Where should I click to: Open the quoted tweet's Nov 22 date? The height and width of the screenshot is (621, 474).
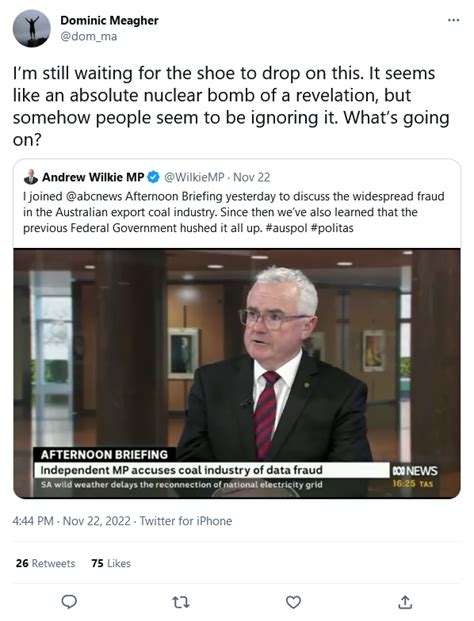point(251,177)
